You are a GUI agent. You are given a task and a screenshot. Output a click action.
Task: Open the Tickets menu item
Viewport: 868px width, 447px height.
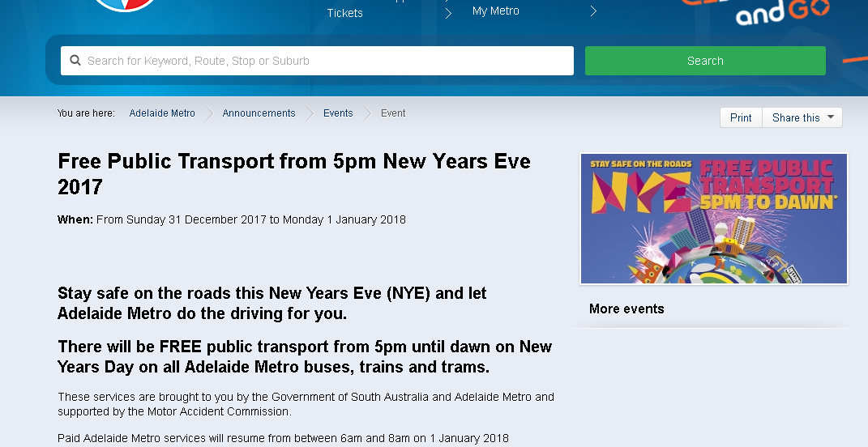[344, 13]
